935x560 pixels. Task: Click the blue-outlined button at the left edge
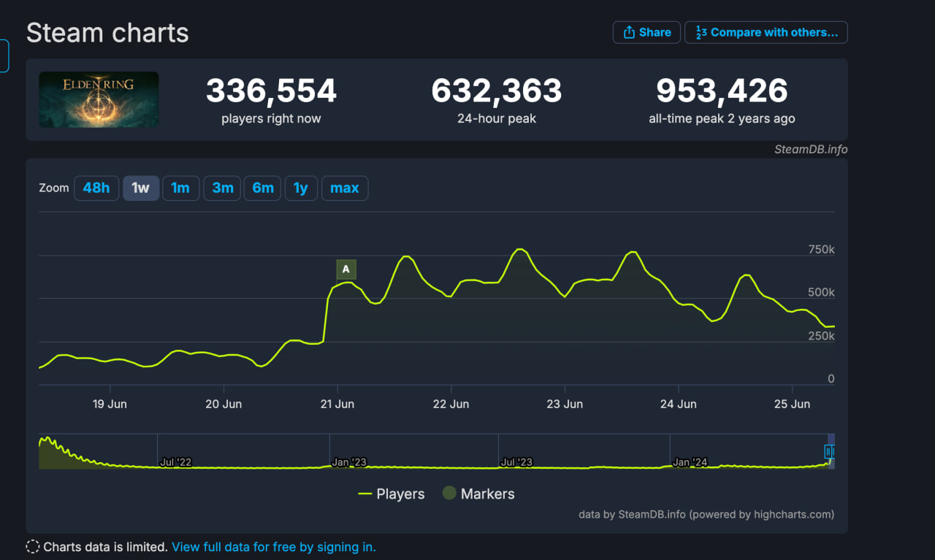tap(4, 56)
